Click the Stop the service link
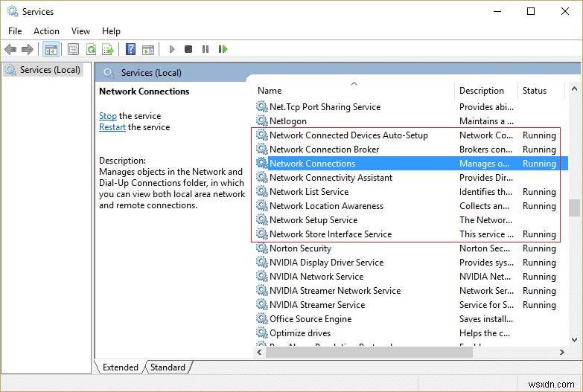 (x=108, y=116)
